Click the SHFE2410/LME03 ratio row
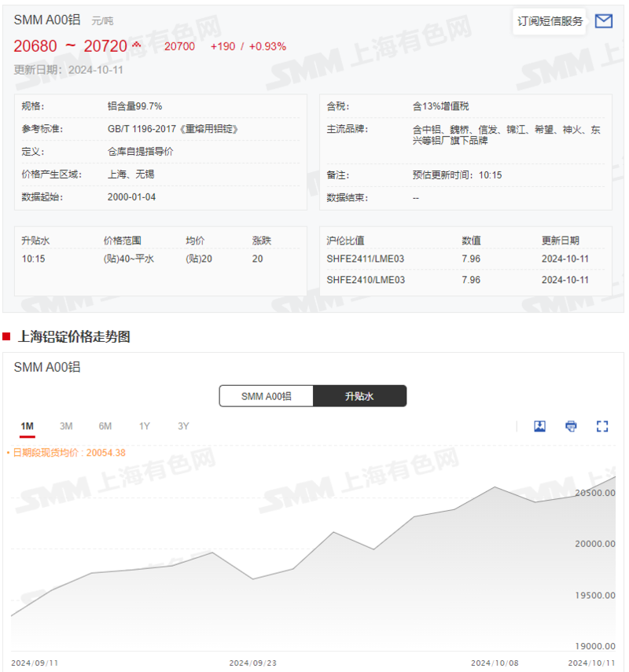The height and width of the screenshot is (672, 629). point(465,280)
